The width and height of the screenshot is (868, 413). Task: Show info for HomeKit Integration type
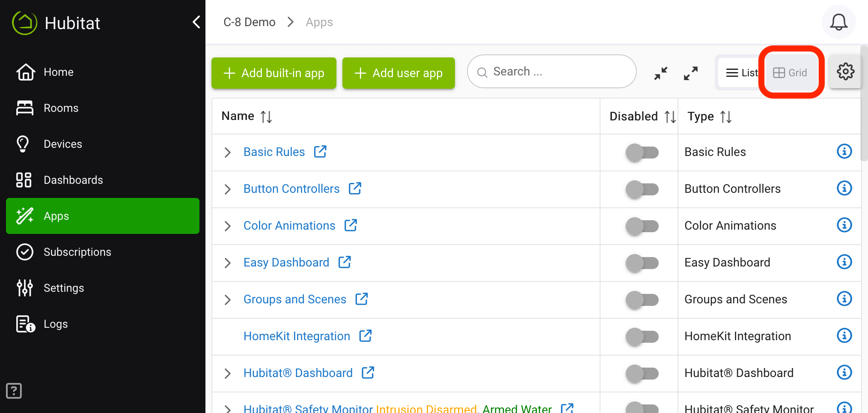[x=844, y=335]
